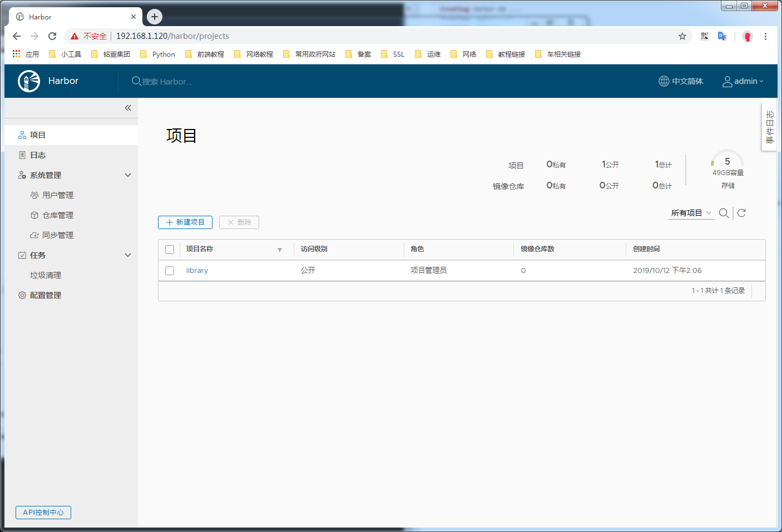The image size is (782, 532).
Task: Check the select-all checkbox in table header
Action: point(170,250)
